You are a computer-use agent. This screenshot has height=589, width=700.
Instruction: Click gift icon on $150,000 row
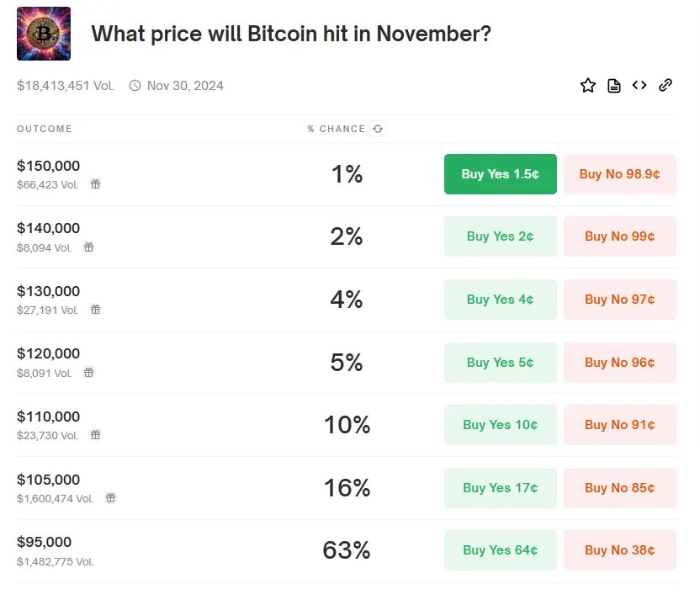(x=96, y=184)
